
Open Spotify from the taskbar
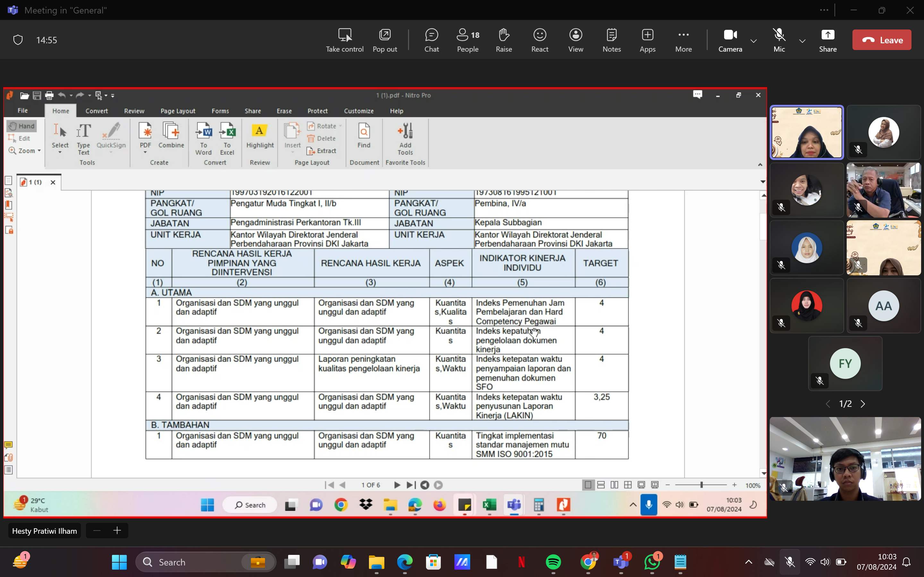[x=553, y=562]
